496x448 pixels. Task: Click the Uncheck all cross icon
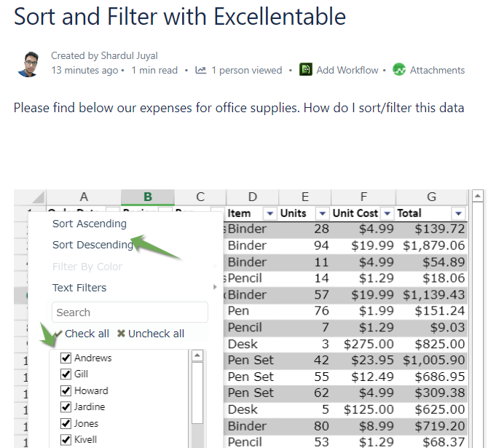click(x=121, y=334)
